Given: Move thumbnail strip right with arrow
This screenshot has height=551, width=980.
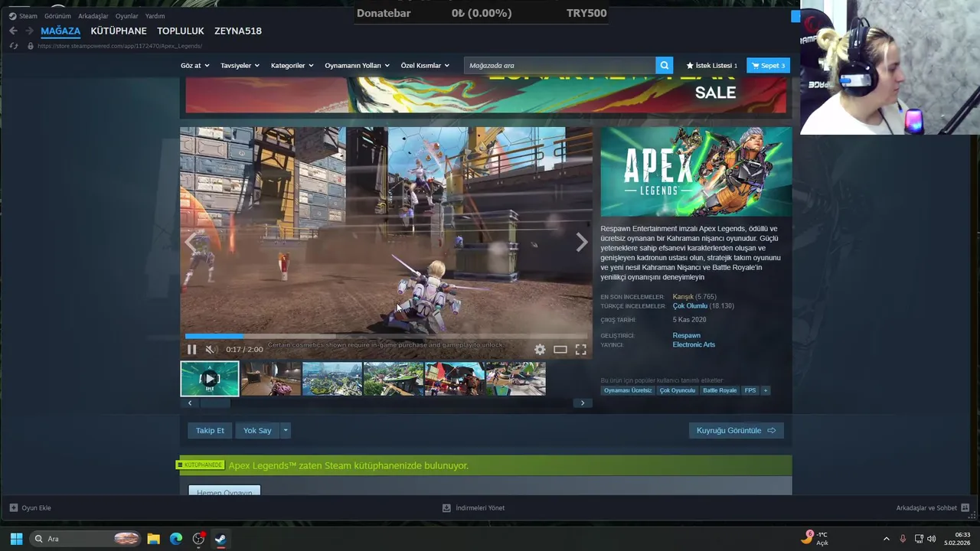Looking at the screenshot, I should coord(582,403).
